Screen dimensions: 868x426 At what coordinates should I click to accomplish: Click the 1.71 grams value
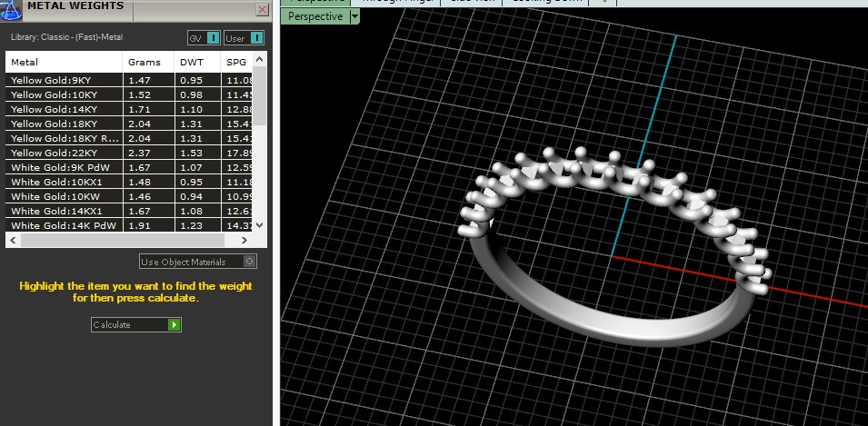139,110
